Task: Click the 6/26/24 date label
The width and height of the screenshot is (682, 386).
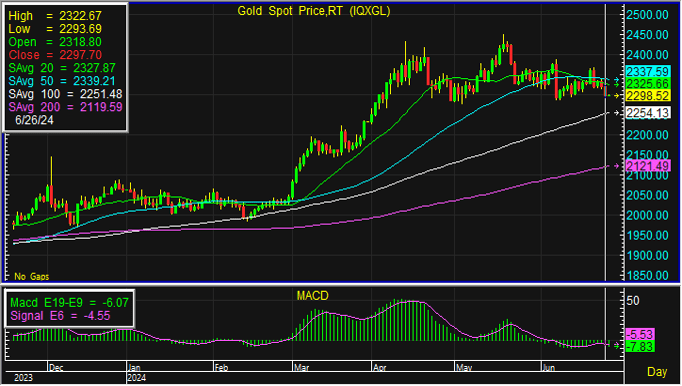Action: coord(34,120)
